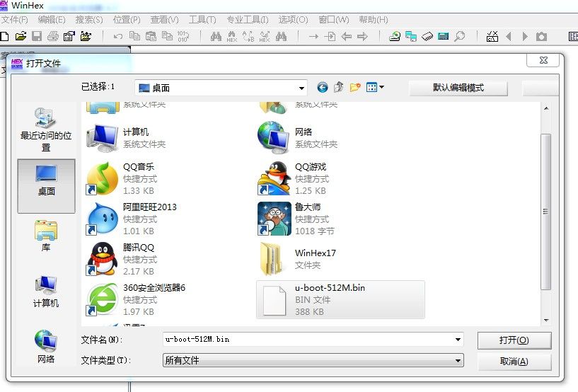Click the Save floppy disk icon

(37, 36)
